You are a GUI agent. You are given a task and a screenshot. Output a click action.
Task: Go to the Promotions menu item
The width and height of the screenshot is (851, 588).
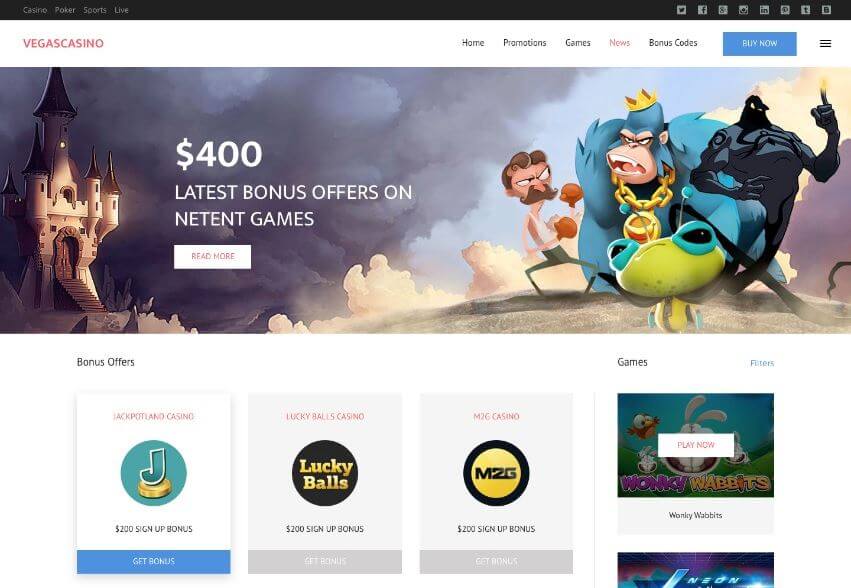point(524,43)
